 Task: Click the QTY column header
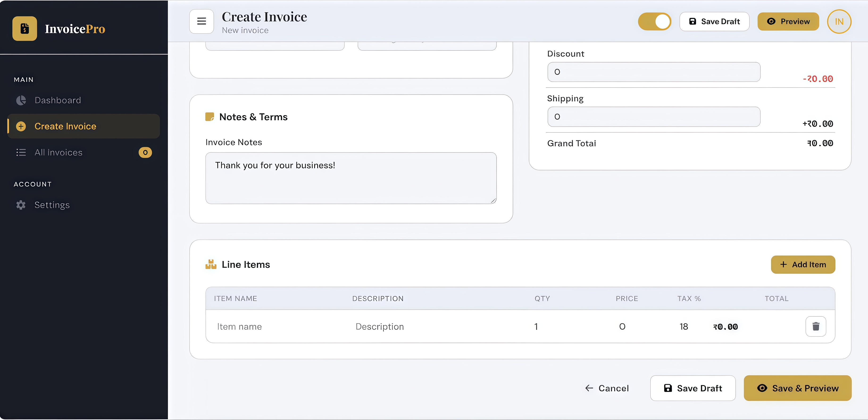542,299
